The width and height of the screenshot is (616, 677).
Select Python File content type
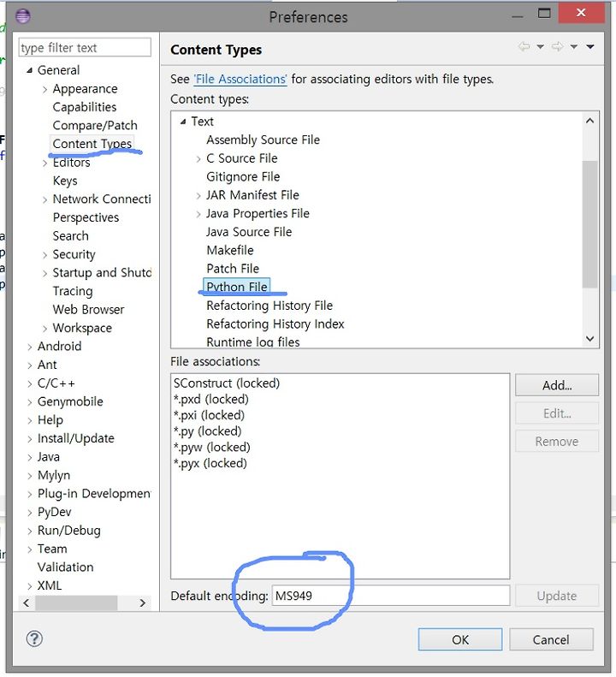coord(236,287)
